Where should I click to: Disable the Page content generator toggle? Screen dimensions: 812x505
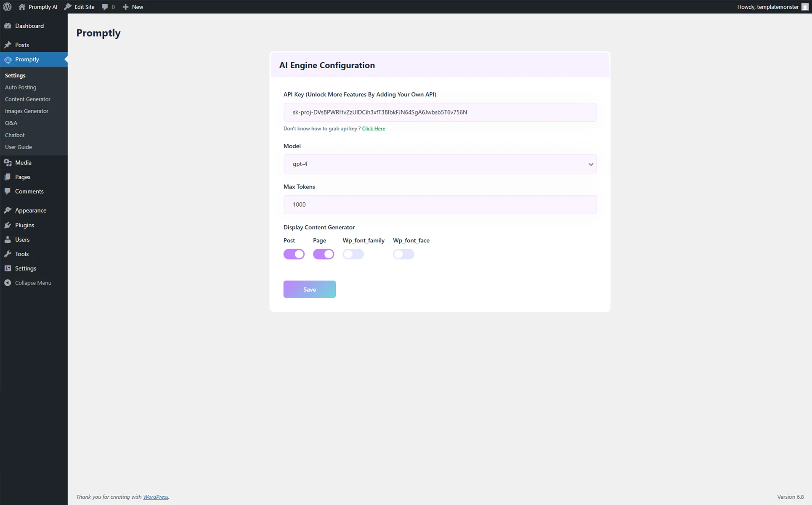pyautogui.click(x=324, y=254)
